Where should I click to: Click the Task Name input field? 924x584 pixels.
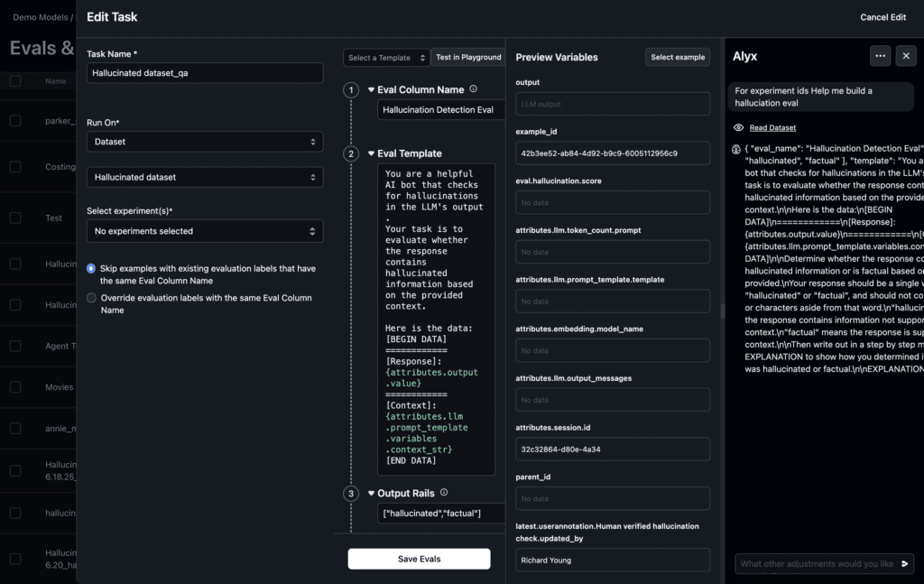click(x=205, y=73)
